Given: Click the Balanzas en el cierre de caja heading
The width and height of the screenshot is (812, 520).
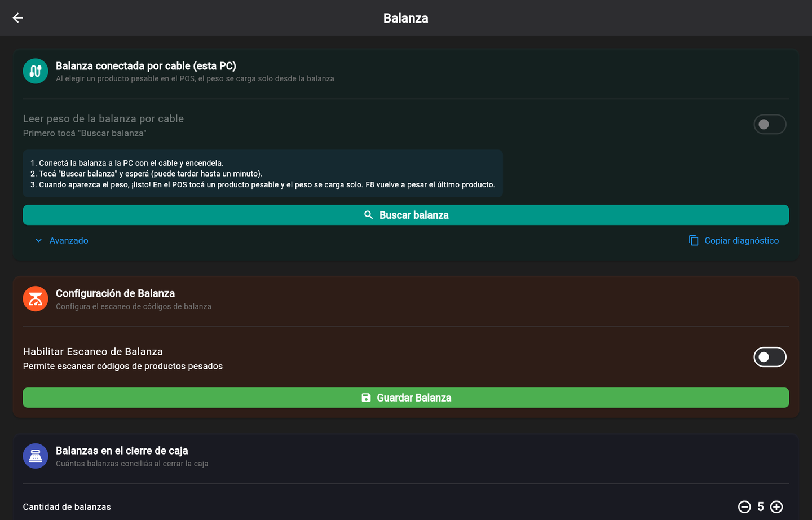Looking at the screenshot, I should [122, 451].
